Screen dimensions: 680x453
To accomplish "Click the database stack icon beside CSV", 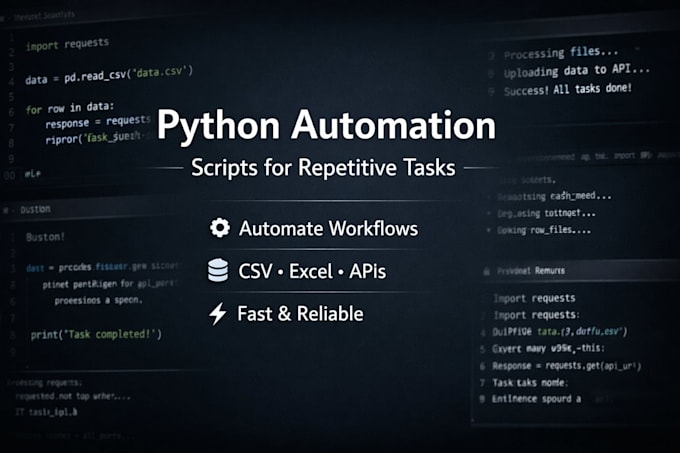I will tap(218, 270).
